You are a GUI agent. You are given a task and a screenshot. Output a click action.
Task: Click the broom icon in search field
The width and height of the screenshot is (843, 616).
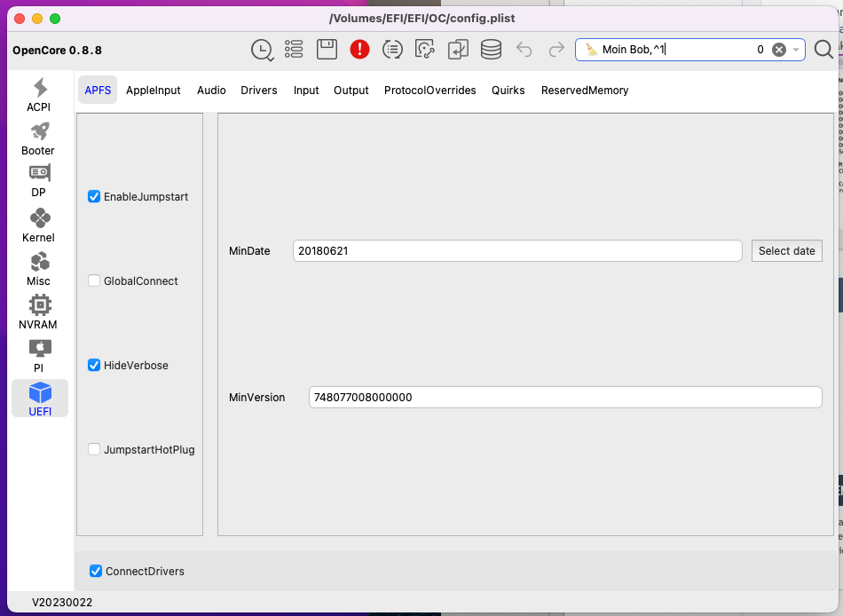coord(591,50)
